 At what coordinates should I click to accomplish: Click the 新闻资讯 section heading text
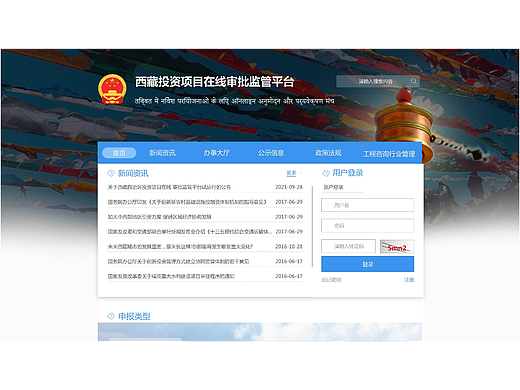(133, 173)
